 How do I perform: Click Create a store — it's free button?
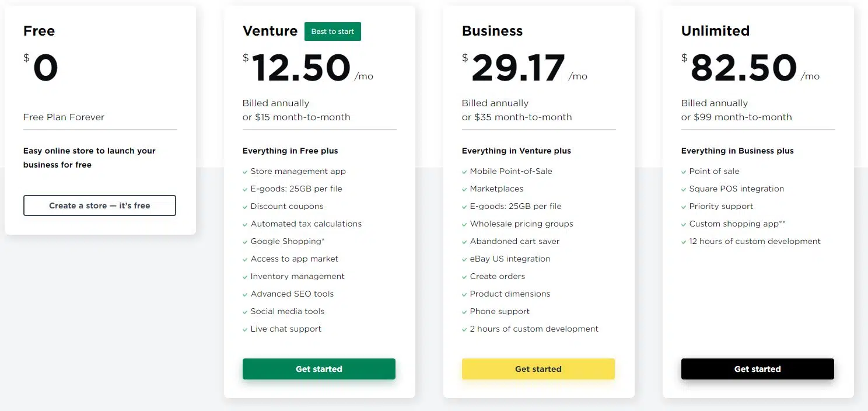coord(100,206)
